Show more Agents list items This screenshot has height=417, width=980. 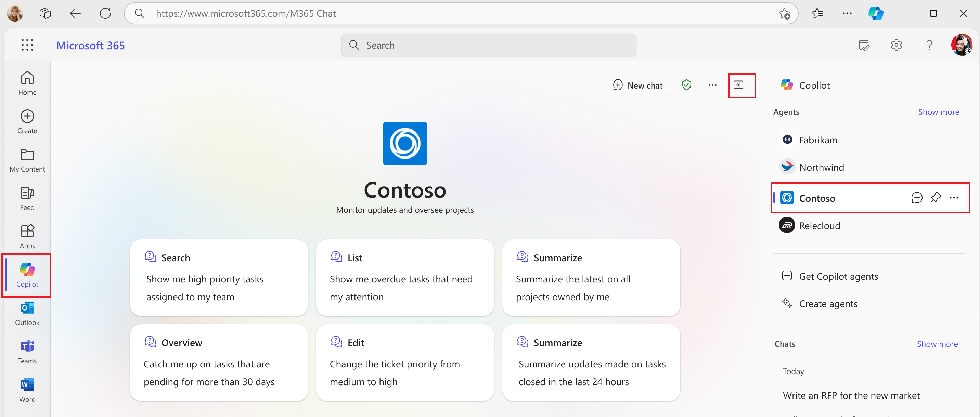pos(939,112)
